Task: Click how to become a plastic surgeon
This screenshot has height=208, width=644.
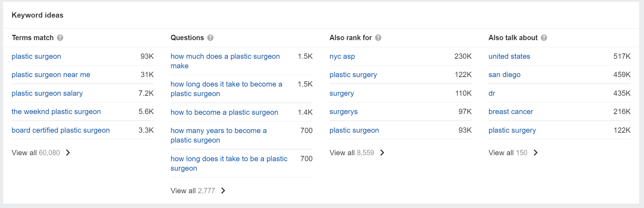Action: 224,112
